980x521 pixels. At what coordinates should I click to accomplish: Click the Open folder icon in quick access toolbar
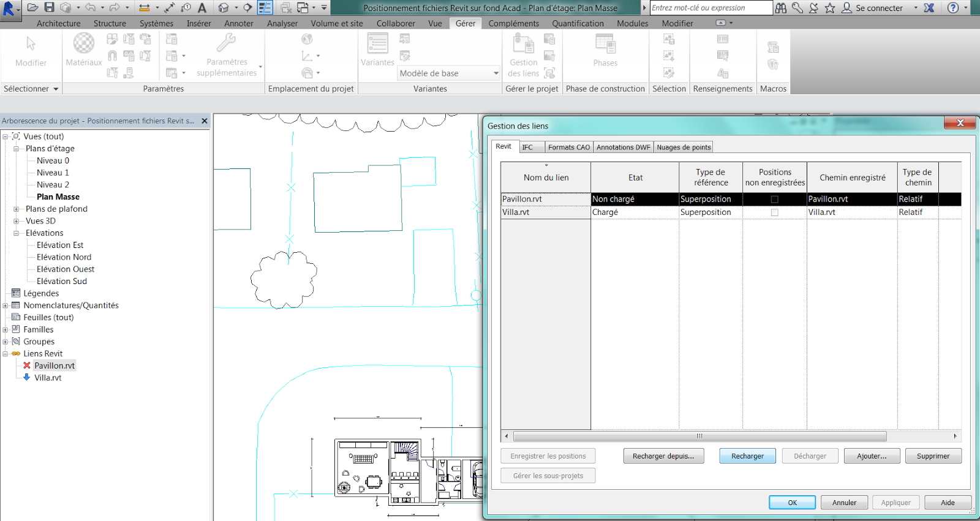click(x=33, y=8)
